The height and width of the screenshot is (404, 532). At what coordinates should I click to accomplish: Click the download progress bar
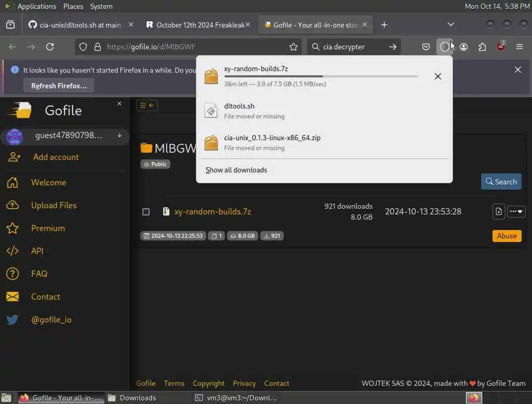pos(321,76)
